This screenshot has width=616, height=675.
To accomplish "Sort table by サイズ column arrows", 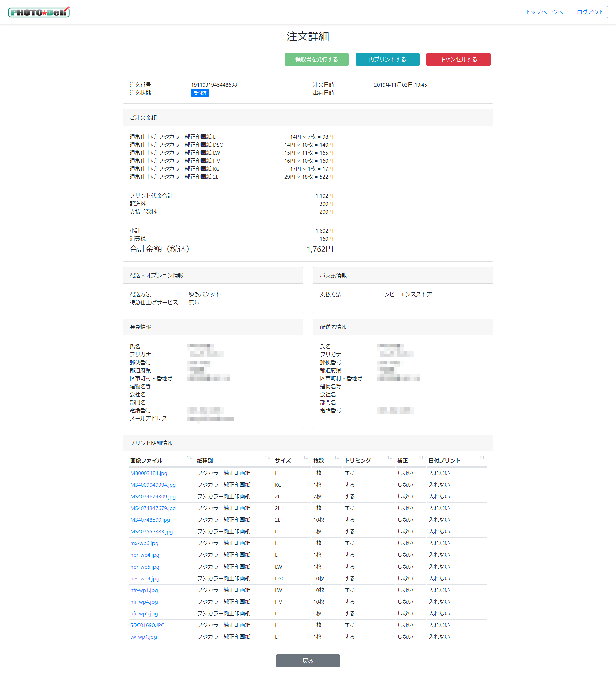I will point(305,458).
